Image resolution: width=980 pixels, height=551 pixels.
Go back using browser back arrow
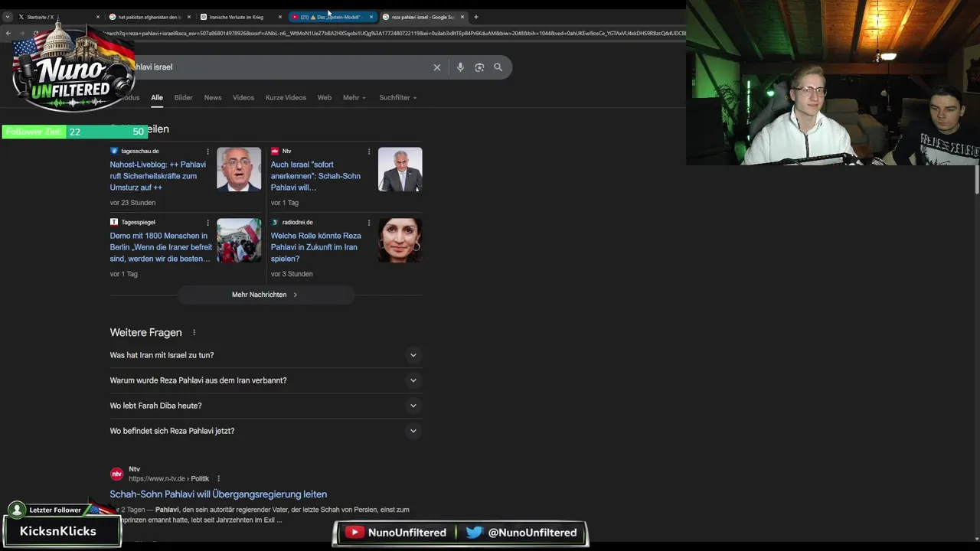8,34
